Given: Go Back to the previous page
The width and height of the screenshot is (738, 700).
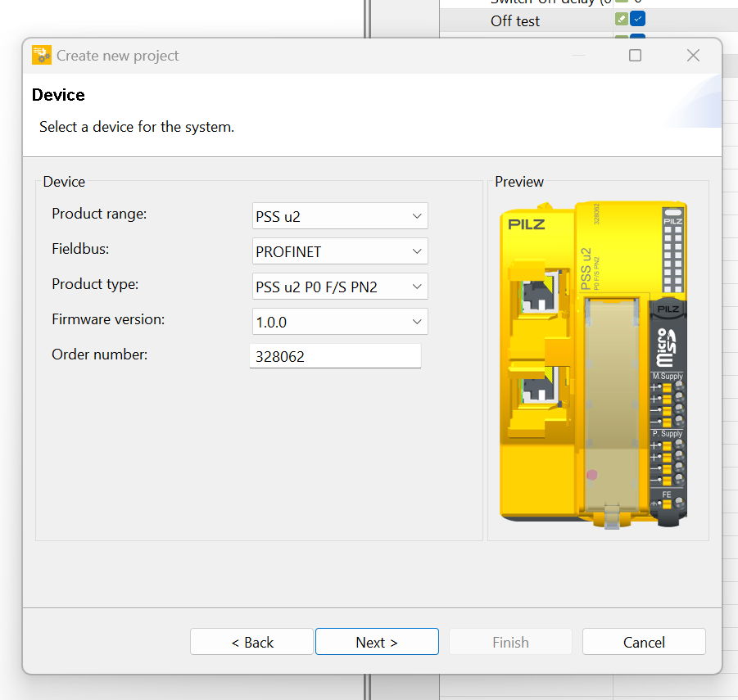Looking at the screenshot, I should pos(251,642).
